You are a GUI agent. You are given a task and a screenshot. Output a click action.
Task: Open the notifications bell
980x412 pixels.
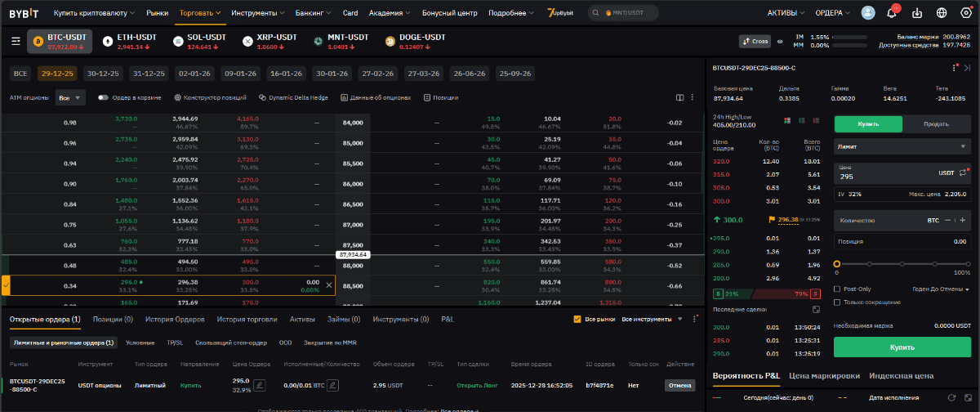[x=892, y=13]
